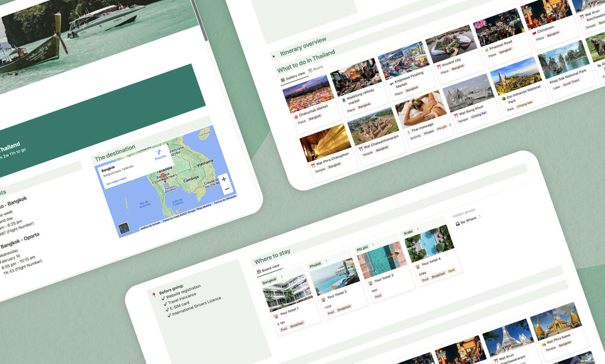The height and width of the screenshot is (364, 605).
Task: Zoom out on the Thailand map
Action: click(227, 188)
